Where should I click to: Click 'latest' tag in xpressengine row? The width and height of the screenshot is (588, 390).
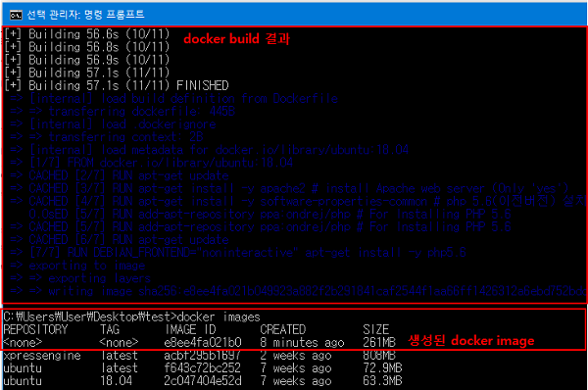(120, 356)
